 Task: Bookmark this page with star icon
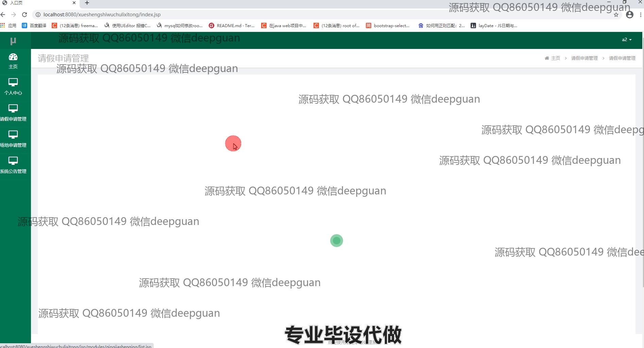pyautogui.click(x=616, y=15)
